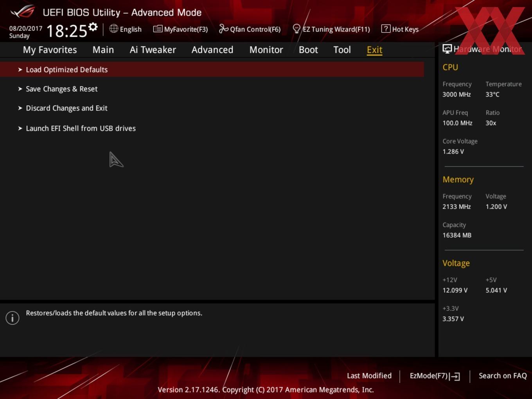532x399 pixels.
Task: Click the Voltage section heading
Action: pyautogui.click(x=456, y=263)
